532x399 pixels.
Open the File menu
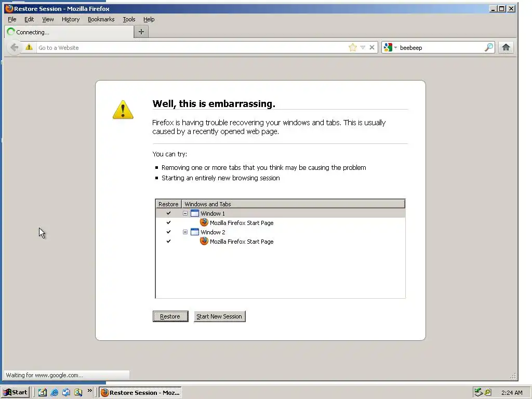(x=12, y=19)
